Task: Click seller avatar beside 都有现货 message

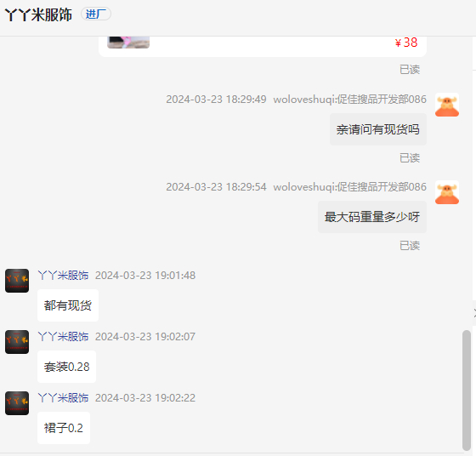Action: (x=17, y=281)
